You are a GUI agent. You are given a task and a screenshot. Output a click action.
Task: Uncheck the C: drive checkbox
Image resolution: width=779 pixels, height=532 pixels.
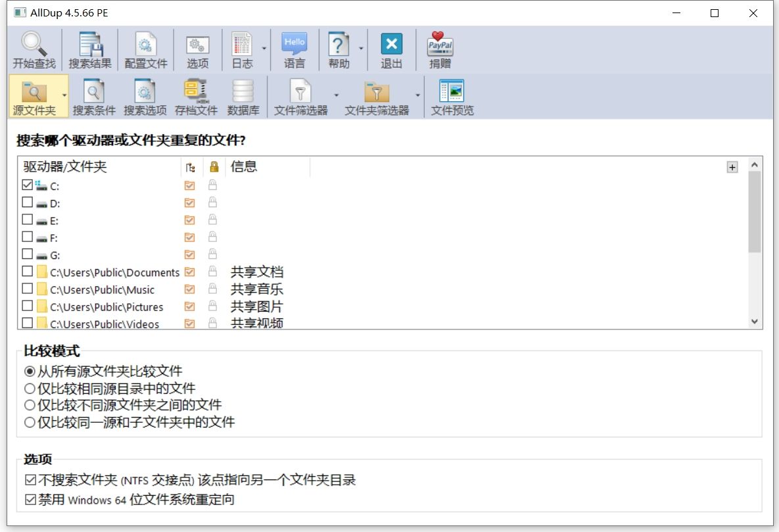pos(28,185)
